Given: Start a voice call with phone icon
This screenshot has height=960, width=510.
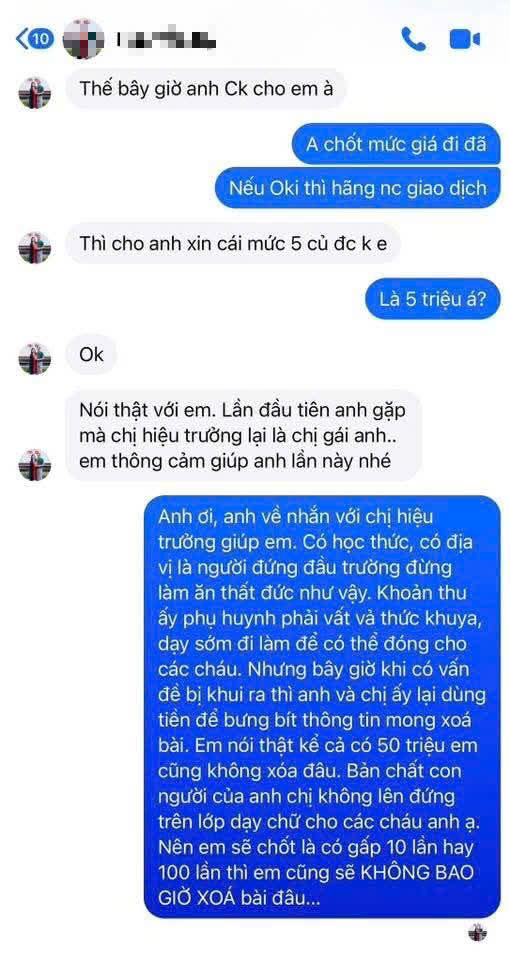Looking at the screenshot, I should coord(414,40).
